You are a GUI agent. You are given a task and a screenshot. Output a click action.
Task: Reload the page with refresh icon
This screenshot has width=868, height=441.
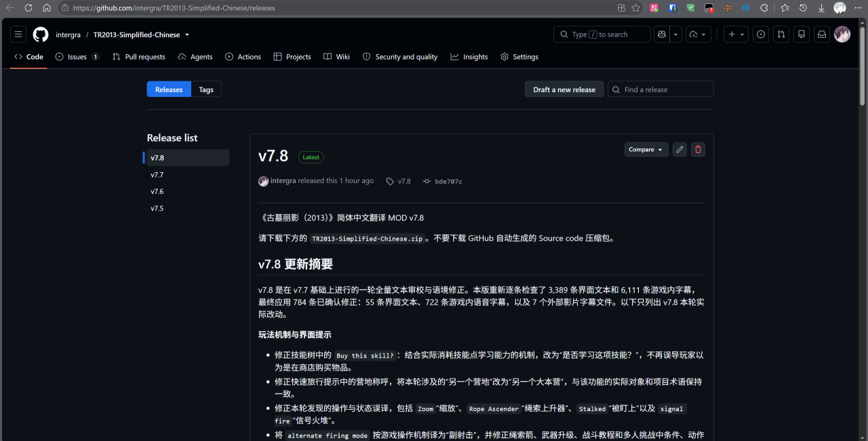[28, 8]
